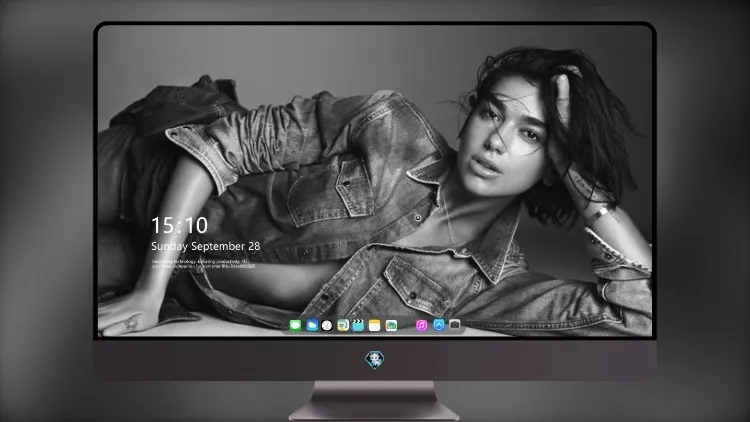Click the 15:10 clock widget
Image resolution: width=750 pixels, height=422 pixels.
tap(179, 225)
